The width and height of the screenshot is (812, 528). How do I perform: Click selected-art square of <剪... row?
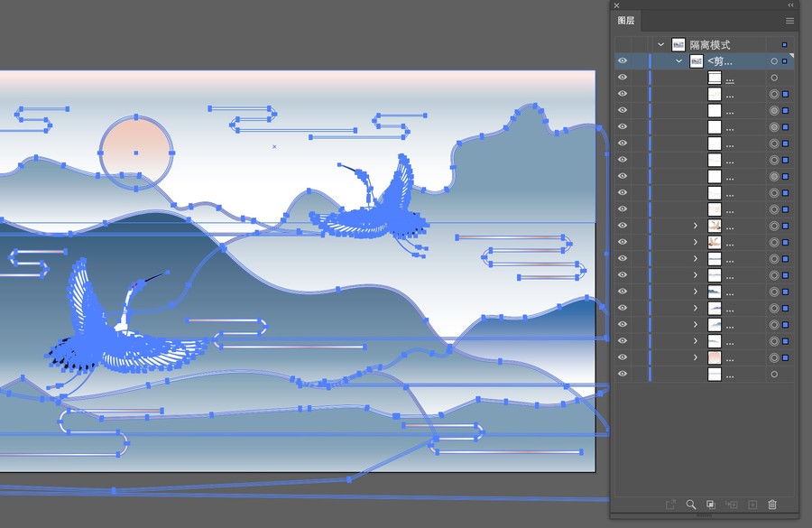[785, 61]
